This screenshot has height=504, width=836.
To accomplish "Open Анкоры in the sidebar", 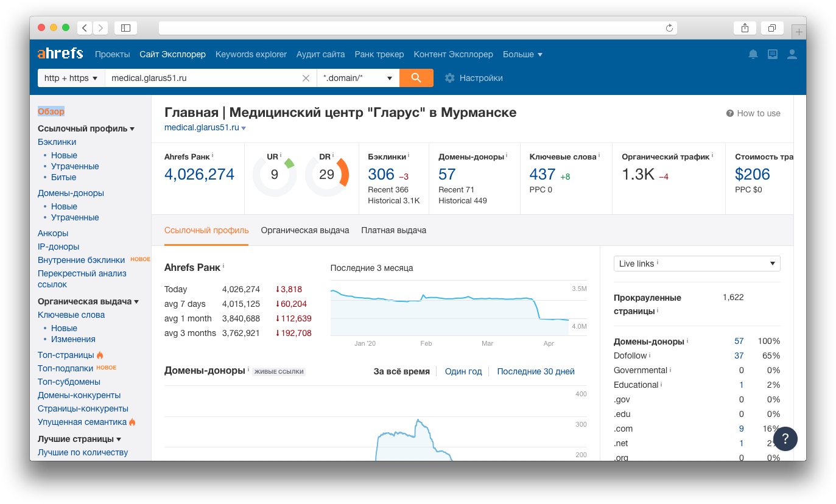I will click(53, 233).
